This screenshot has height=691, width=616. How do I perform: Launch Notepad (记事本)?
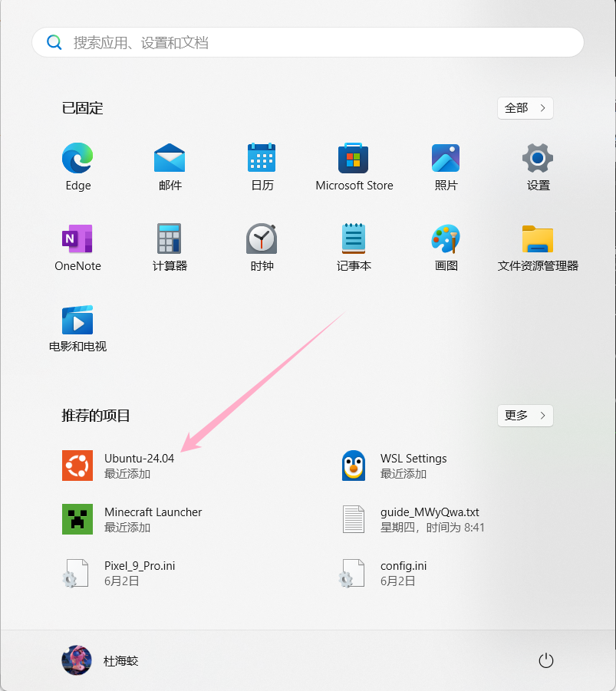(353, 239)
